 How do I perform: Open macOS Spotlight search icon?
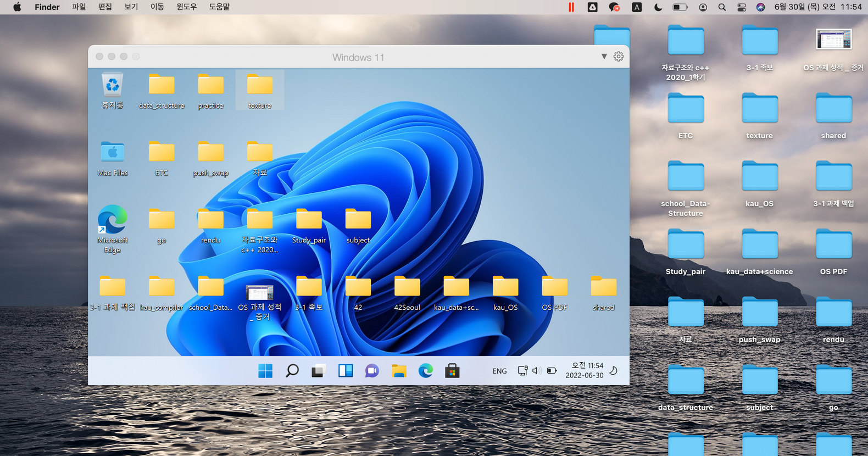coord(722,7)
